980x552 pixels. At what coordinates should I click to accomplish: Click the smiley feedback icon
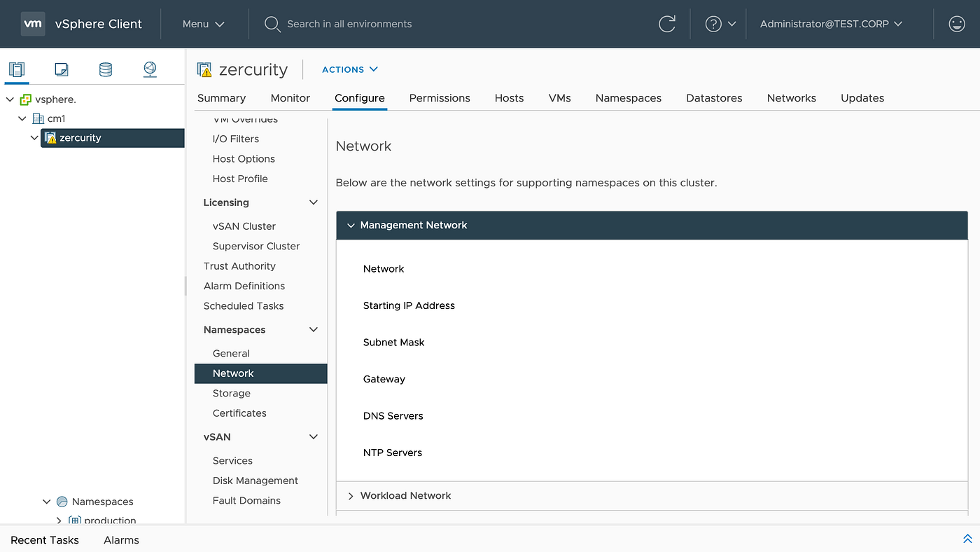point(956,24)
